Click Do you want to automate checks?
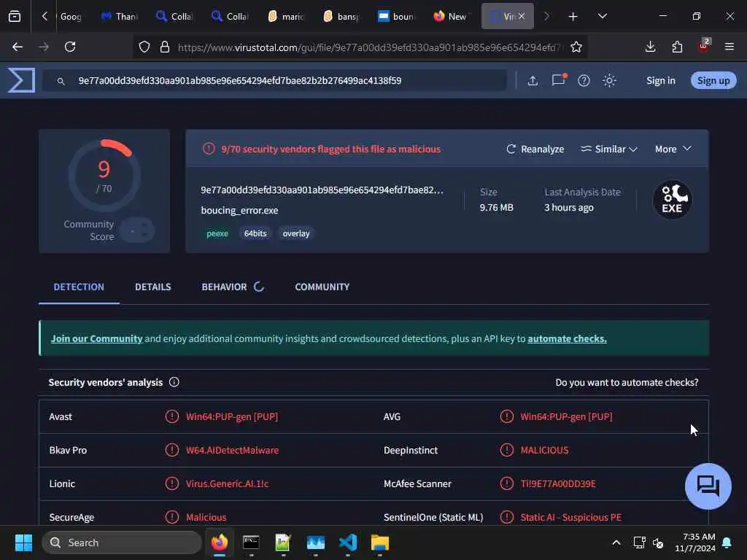Screen dimensions: 747x560 pos(627,382)
